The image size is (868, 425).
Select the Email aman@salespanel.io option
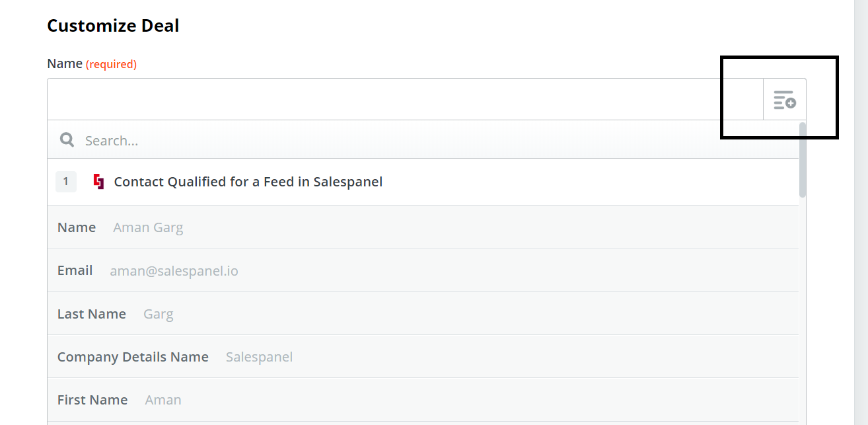[423, 270]
